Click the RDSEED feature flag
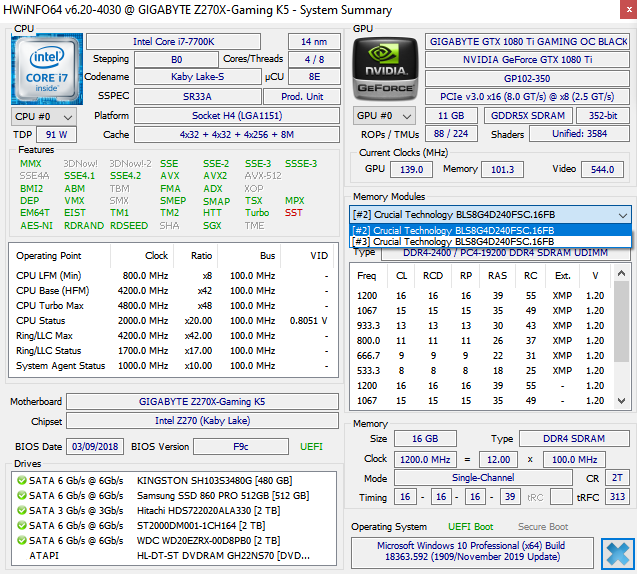Viewport: 637px width, 576px height. [x=129, y=226]
